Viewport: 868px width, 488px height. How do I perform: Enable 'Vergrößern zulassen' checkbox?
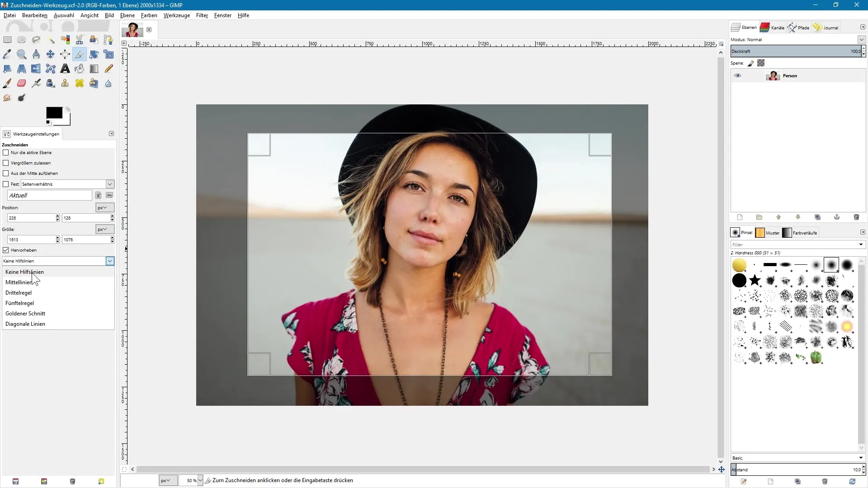click(x=6, y=163)
